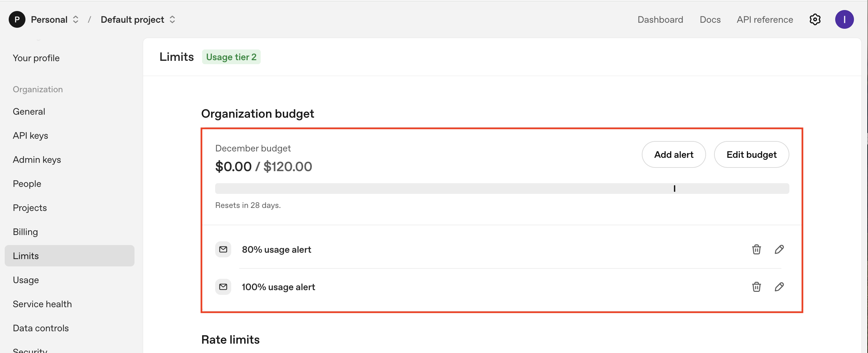The height and width of the screenshot is (353, 868).
Task: Delete the 80% usage alert
Action: coord(756,249)
